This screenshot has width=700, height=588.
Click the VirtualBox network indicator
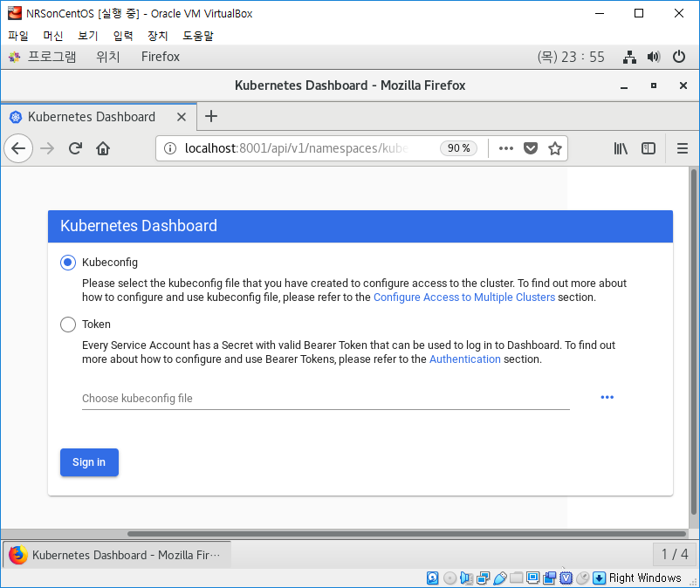pos(483,578)
